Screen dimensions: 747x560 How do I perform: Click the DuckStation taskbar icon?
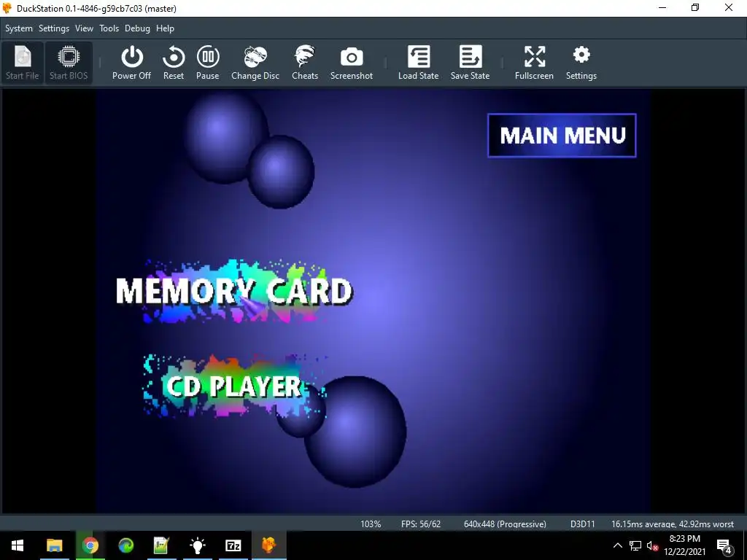coord(269,545)
